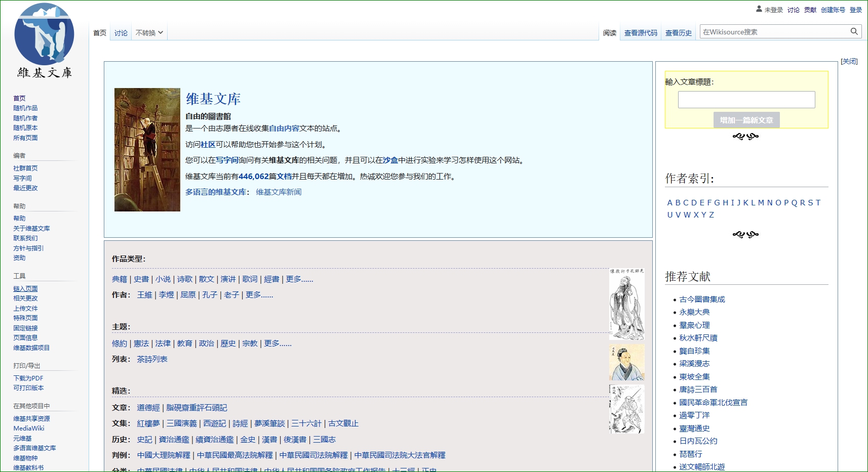Open the 茶詩列表 link
Viewport: 868px width, 472px height.
tap(152, 359)
